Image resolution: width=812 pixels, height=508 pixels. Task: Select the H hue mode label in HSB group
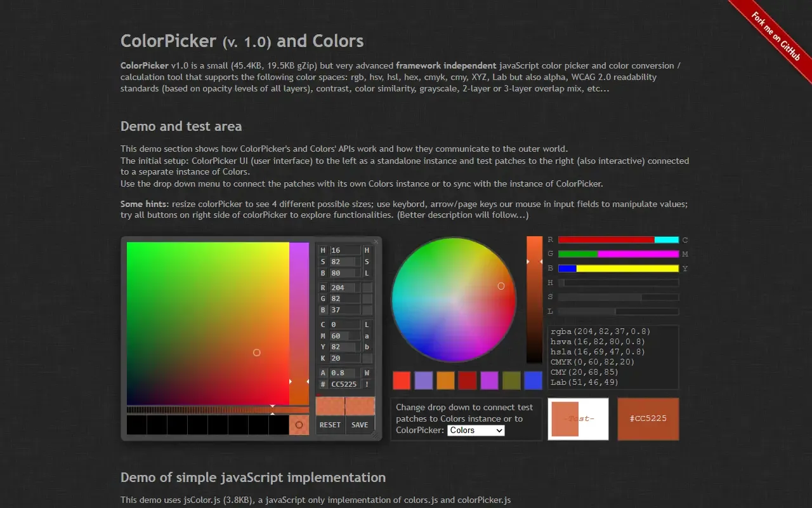323,250
